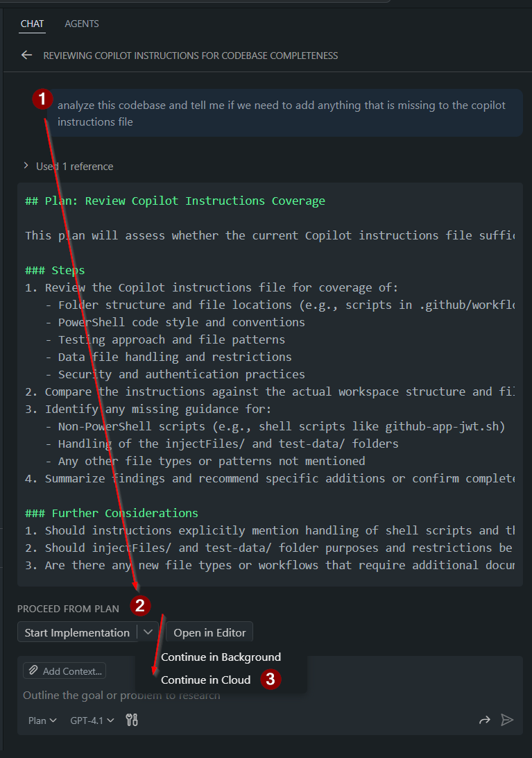This screenshot has height=758, width=532.
Task: Go back using the left arrow icon
Action: click(x=26, y=55)
